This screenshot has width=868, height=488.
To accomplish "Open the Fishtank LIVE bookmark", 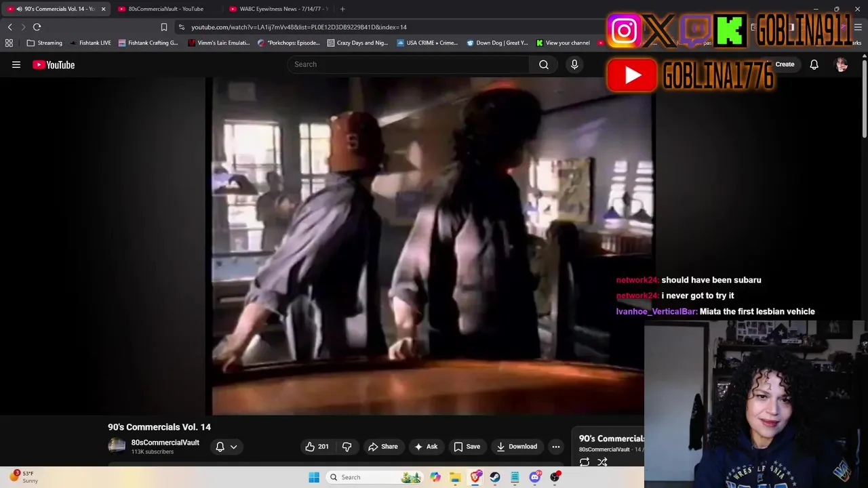I will (90, 43).
